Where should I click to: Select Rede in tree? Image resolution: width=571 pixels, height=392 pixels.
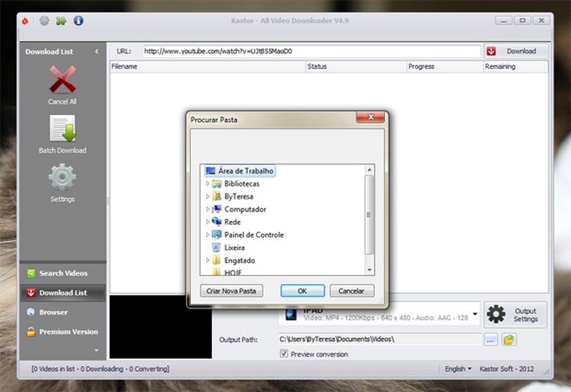232,222
